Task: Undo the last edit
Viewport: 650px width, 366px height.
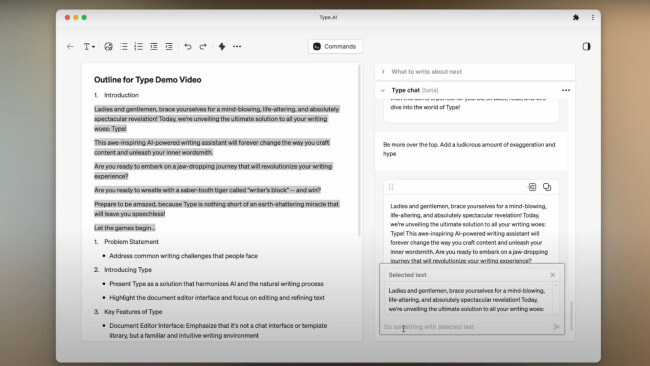Action: pos(188,46)
